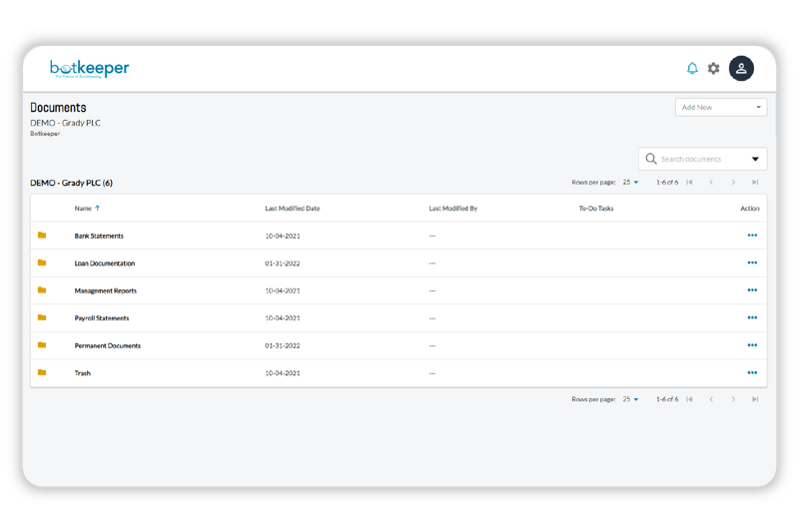Viewport: 799px width, 532px height.
Task: Sort by Last Modified Date header
Action: (293, 209)
